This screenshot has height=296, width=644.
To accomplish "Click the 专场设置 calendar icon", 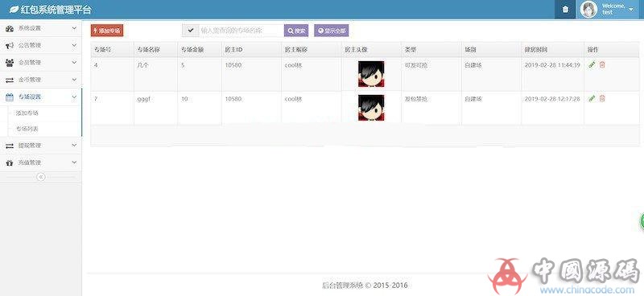I will point(10,97).
